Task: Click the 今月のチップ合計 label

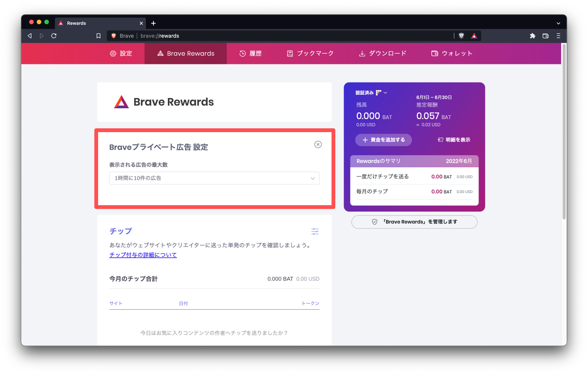Action: click(x=133, y=279)
